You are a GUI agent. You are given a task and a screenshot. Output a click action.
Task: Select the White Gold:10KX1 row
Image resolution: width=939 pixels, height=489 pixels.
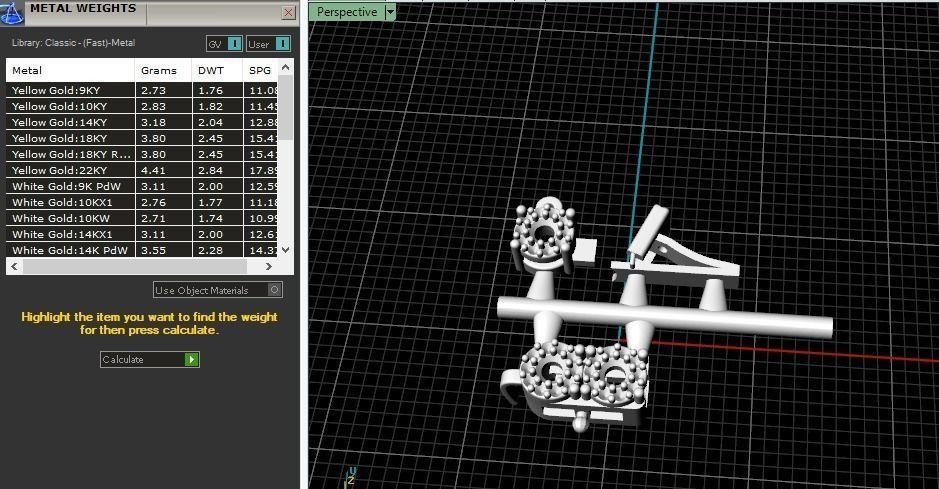142,202
